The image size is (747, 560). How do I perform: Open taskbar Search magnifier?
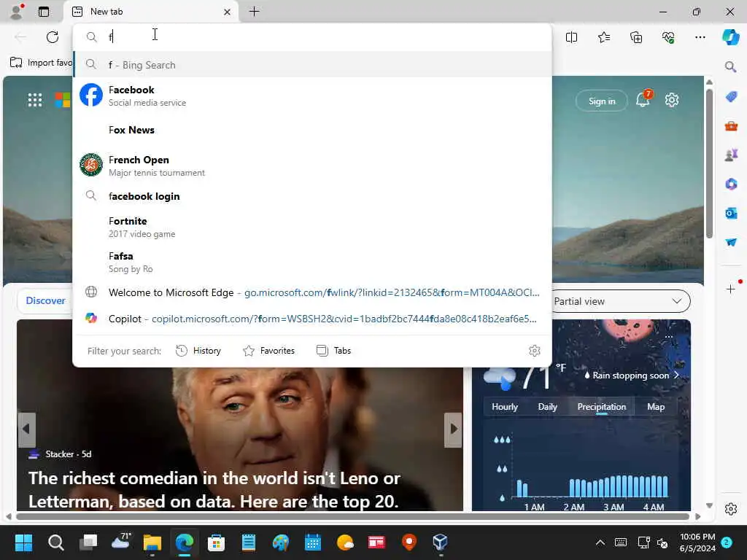pyautogui.click(x=55, y=542)
